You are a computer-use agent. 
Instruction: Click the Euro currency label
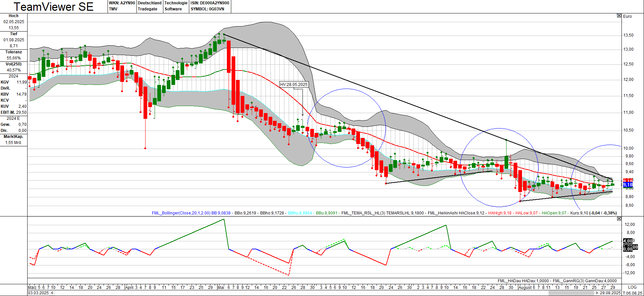pyautogui.click(x=628, y=16)
